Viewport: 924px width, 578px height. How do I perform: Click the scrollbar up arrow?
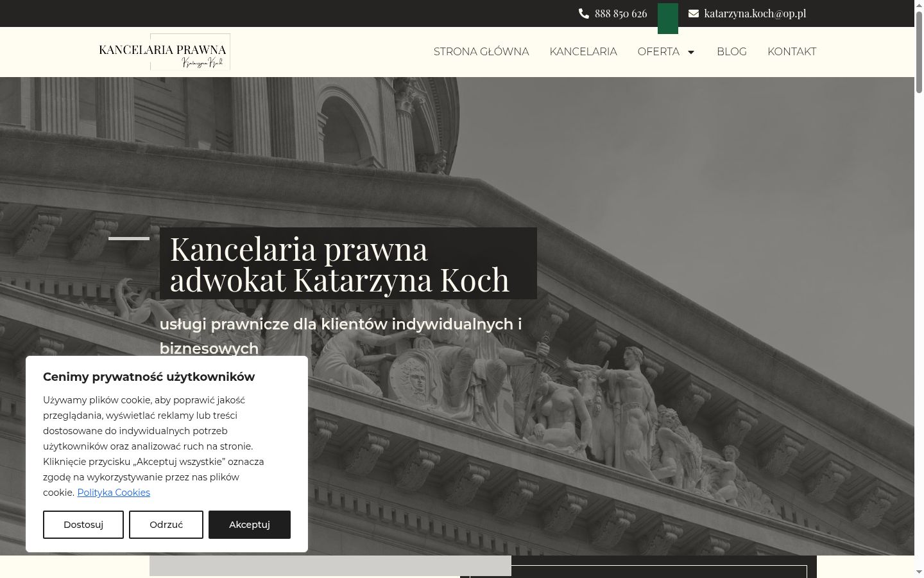pyautogui.click(x=919, y=5)
